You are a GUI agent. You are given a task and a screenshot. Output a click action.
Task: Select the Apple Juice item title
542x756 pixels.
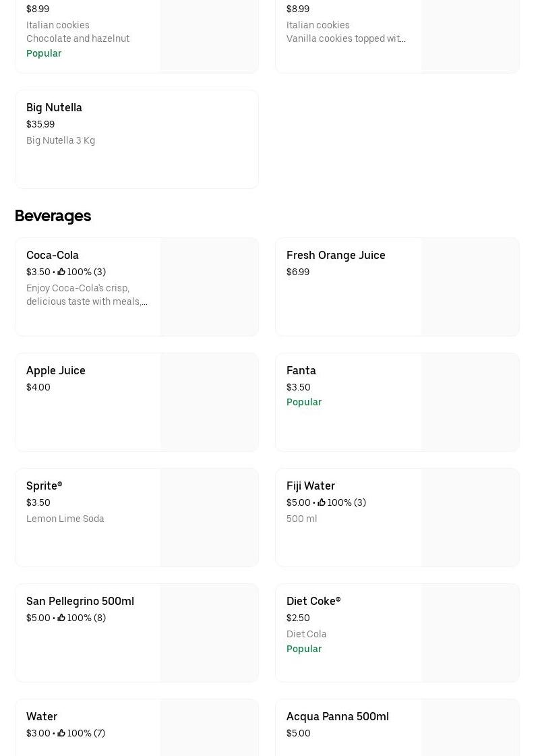point(56,370)
